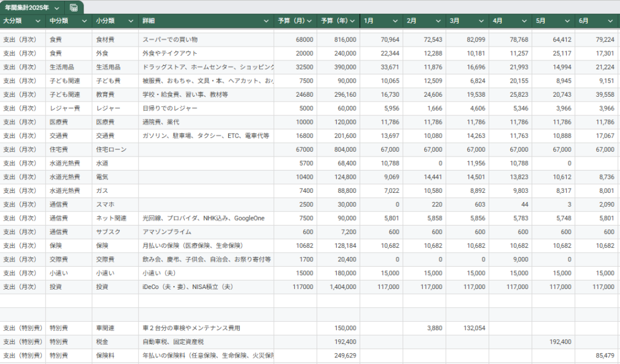Open the 予算（年）filter dropdown

click(x=351, y=20)
